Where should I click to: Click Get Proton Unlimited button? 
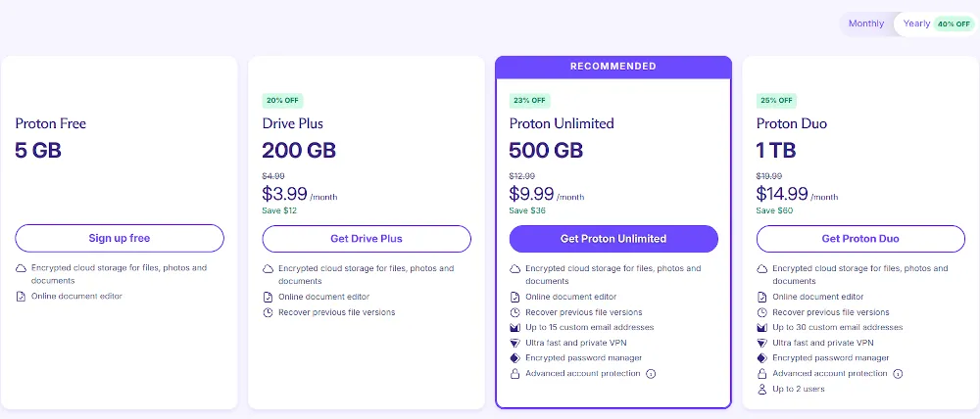(x=613, y=239)
